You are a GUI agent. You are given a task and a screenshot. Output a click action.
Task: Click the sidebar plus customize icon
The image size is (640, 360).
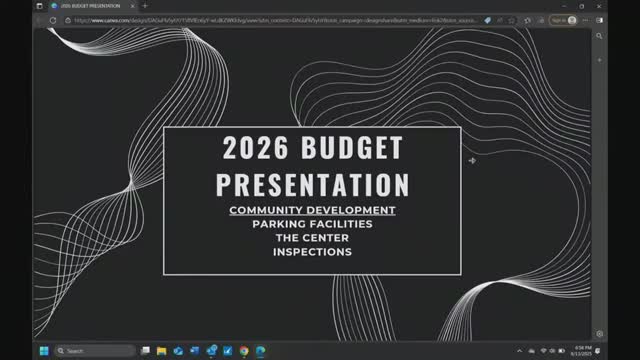point(599,60)
